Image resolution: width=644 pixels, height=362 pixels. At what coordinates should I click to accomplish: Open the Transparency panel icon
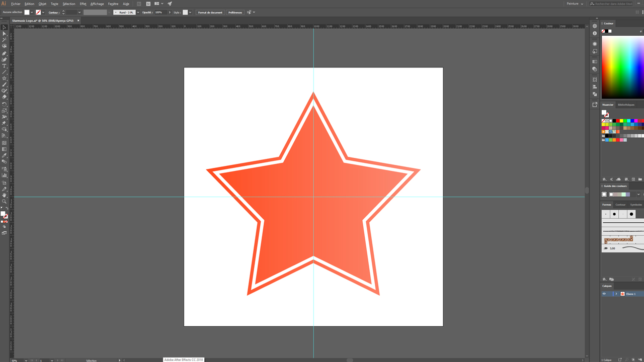coord(595,69)
